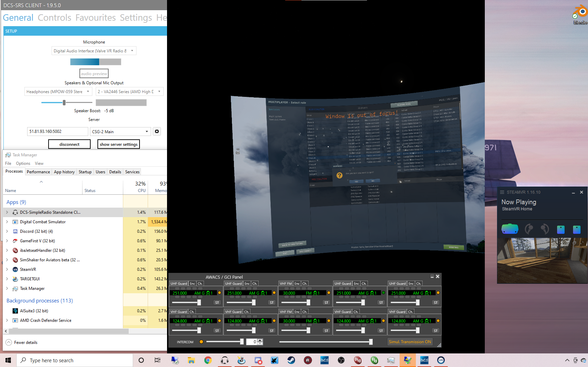The image size is (588, 367).
Task: Expand the Digital Combat Simulator process row
Action: (x=7, y=222)
